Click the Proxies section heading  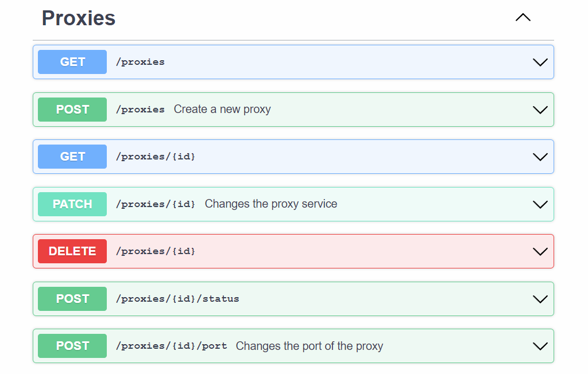[x=79, y=18]
